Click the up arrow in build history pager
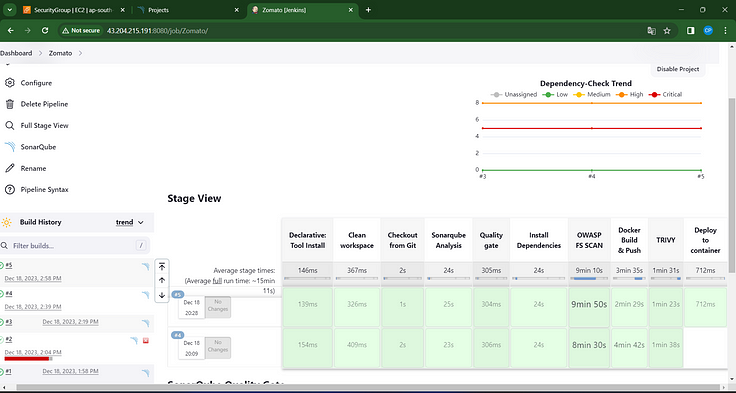The height and width of the screenshot is (393, 736). (162, 280)
